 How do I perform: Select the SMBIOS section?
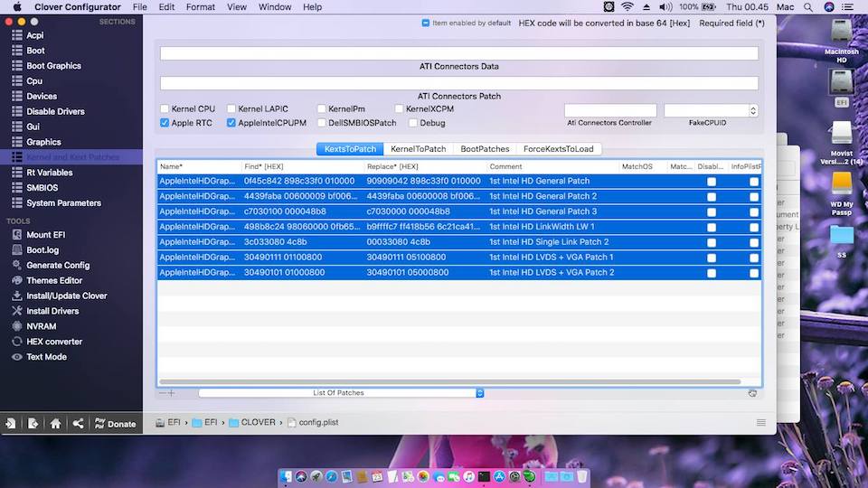click(42, 188)
